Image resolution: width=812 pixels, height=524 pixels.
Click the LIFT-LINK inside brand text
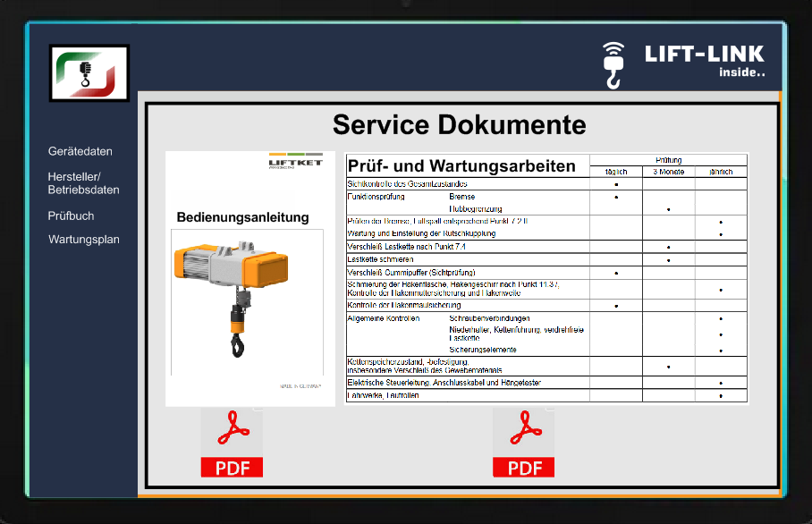pyautogui.click(x=705, y=61)
